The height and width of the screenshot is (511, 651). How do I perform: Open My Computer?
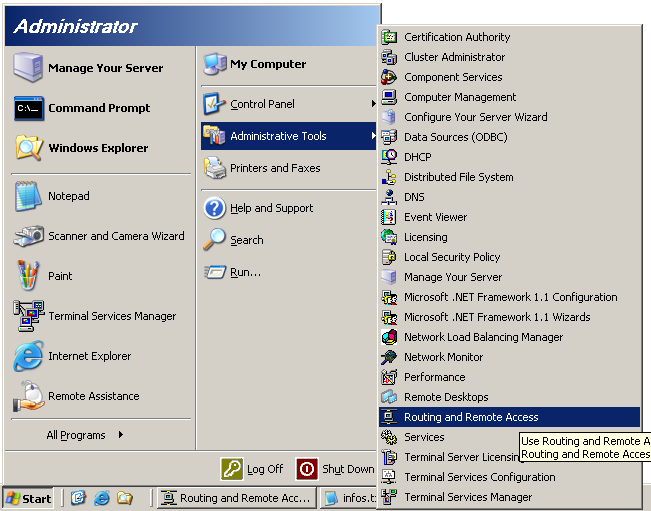tap(288, 64)
